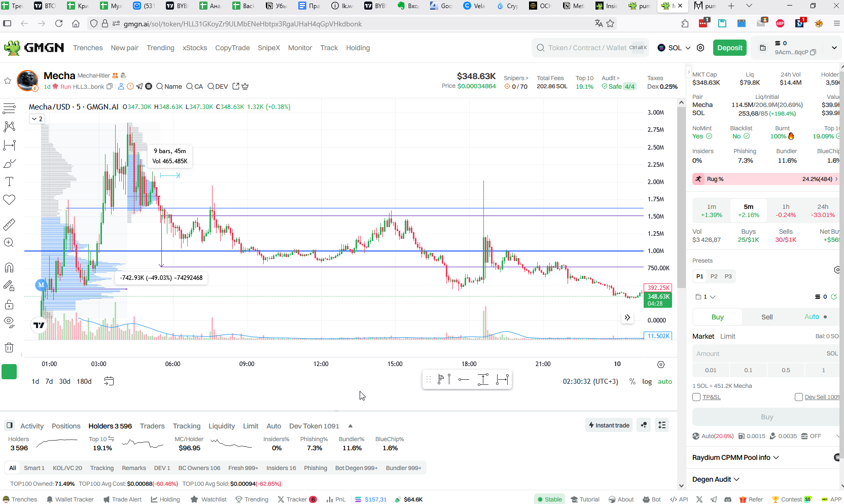Select the Text tool on chart toolbar

pyautogui.click(x=9, y=182)
